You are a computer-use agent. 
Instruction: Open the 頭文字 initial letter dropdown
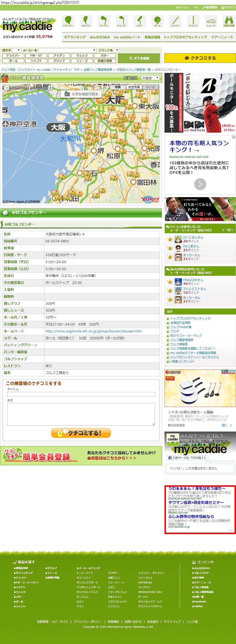tap(16, 50)
